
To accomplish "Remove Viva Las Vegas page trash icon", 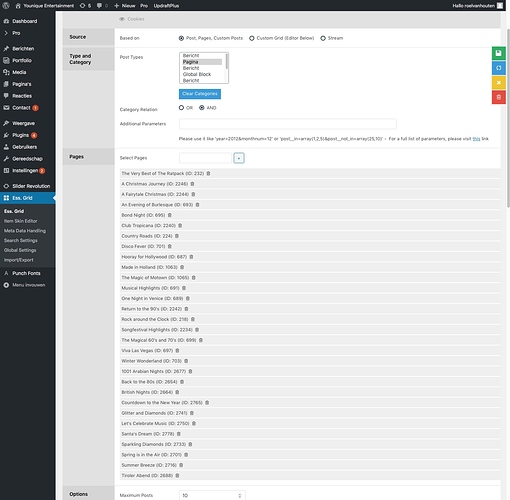I will pos(177,350).
